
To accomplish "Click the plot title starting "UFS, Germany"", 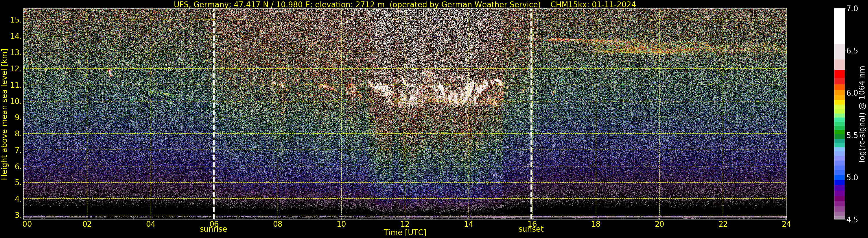I will (x=405, y=4).
